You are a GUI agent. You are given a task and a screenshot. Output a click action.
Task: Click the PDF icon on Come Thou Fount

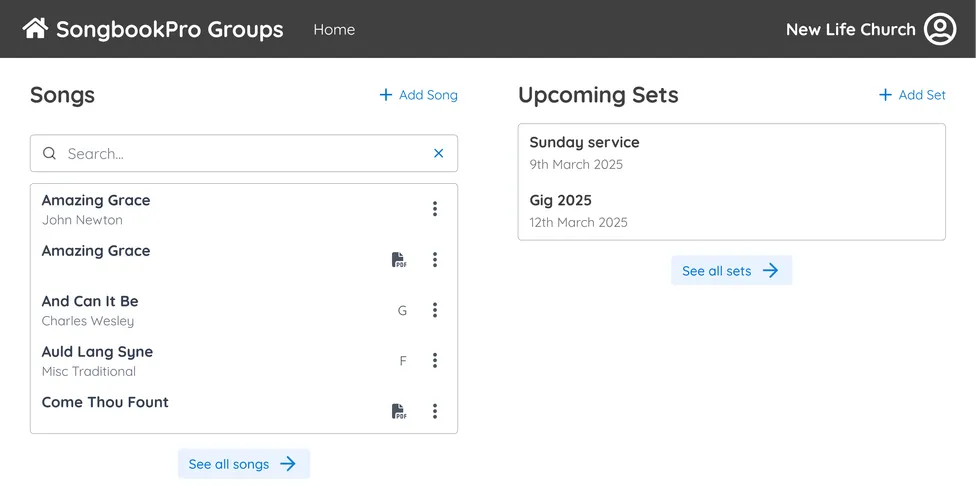pos(399,411)
